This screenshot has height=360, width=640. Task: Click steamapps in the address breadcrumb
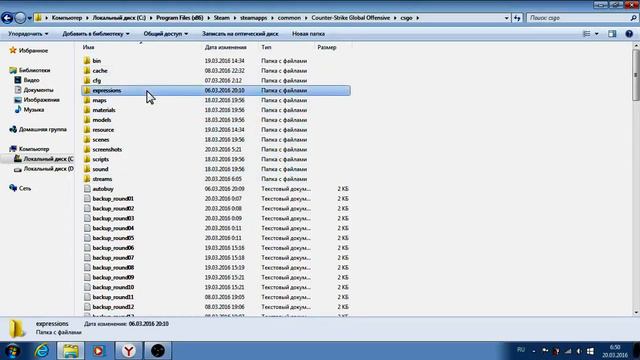tap(253, 18)
